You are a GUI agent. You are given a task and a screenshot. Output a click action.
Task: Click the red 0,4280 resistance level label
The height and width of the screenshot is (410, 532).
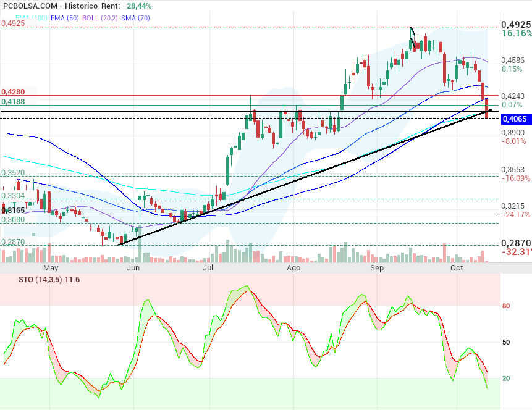point(13,91)
